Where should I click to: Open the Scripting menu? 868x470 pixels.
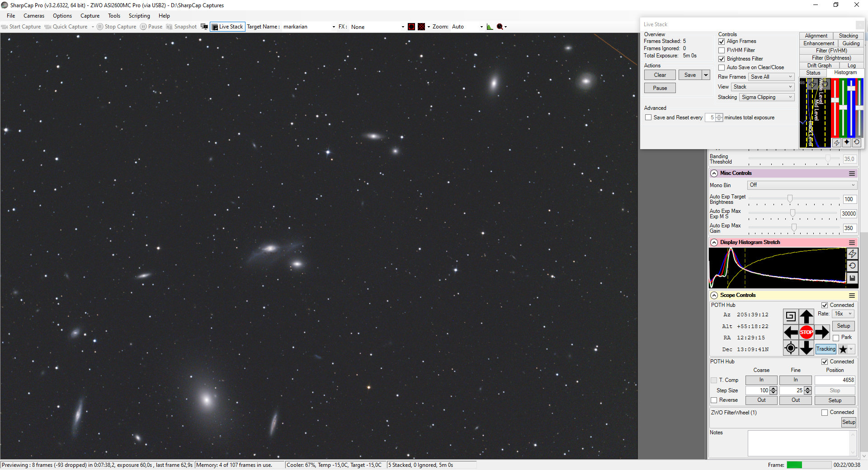pos(139,16)
